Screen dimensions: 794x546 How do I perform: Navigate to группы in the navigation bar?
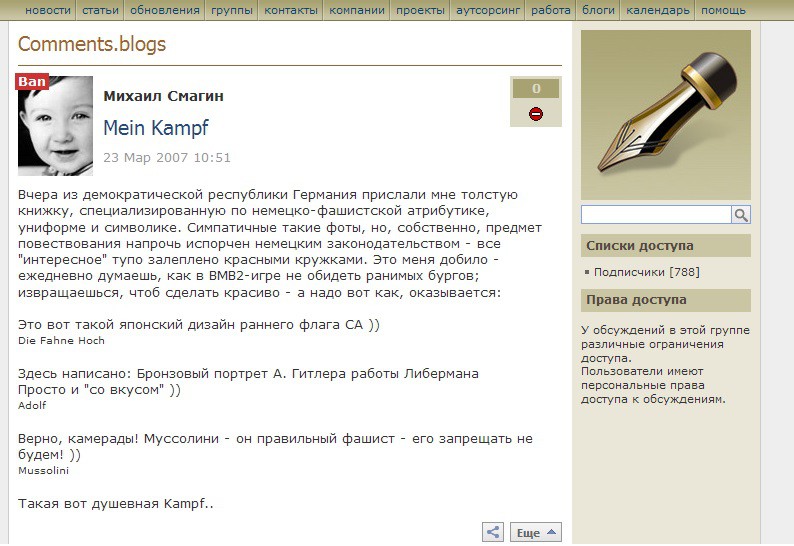tap(232, 11)
